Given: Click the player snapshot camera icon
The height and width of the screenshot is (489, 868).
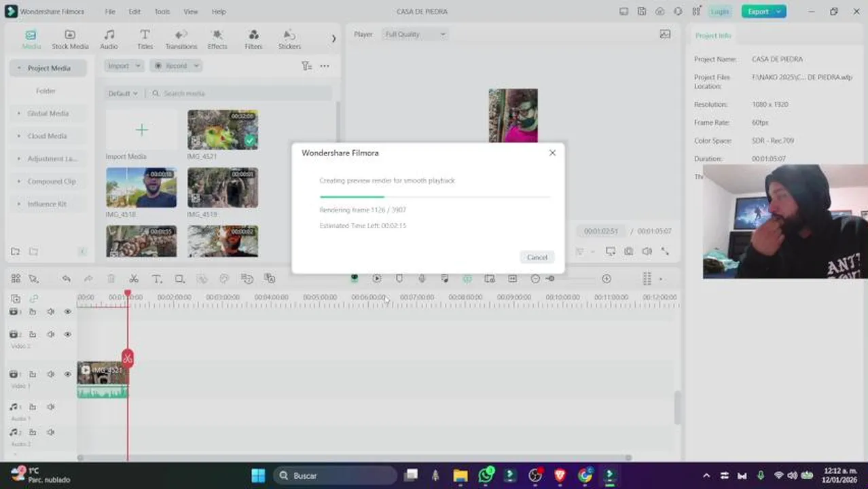Looking at the screenshot, I should pyautogui.click(x=629, y=251).
